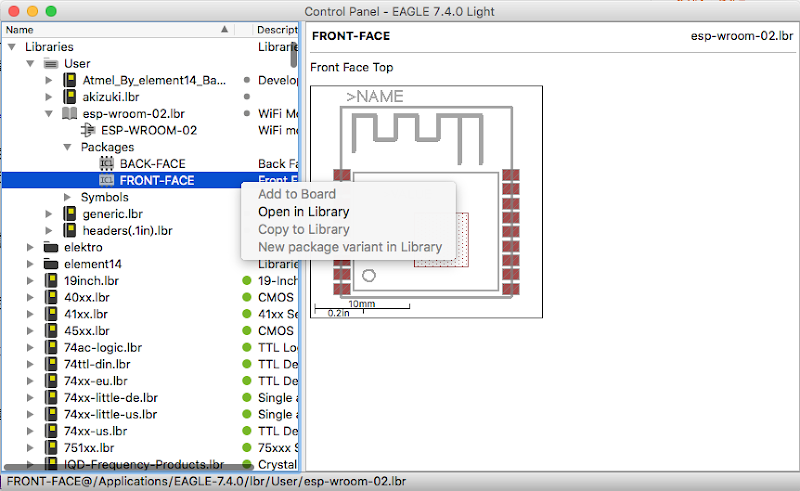This screenshot has width=800, height=491.
Task: Toggle in-use dot for Atmel_By_element14 library
Action: tap(247, 80)
